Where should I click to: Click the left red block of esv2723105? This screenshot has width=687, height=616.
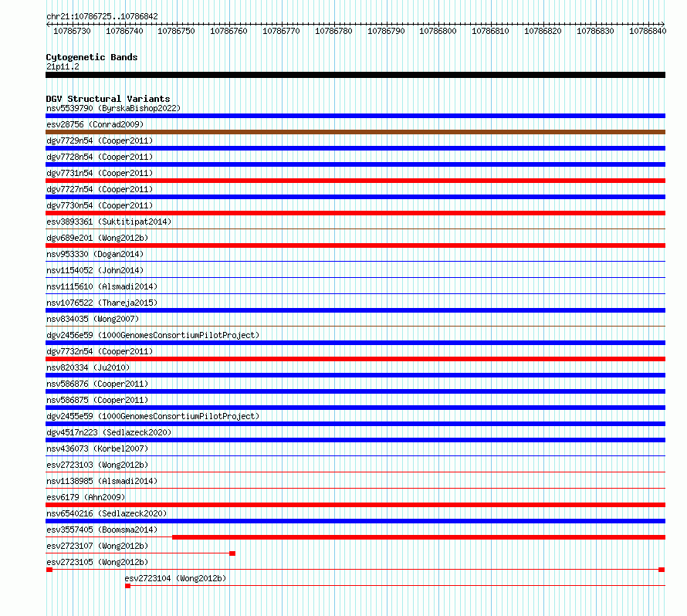(x=49, y=570)
